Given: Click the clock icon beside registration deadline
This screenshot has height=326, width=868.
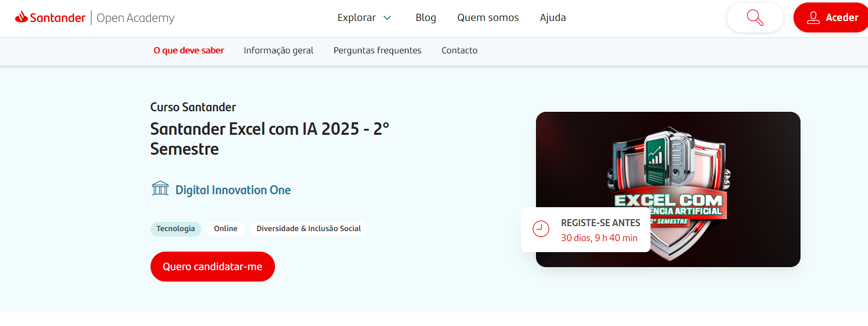Looking at the screenshot, I should (x=540, y=229).
